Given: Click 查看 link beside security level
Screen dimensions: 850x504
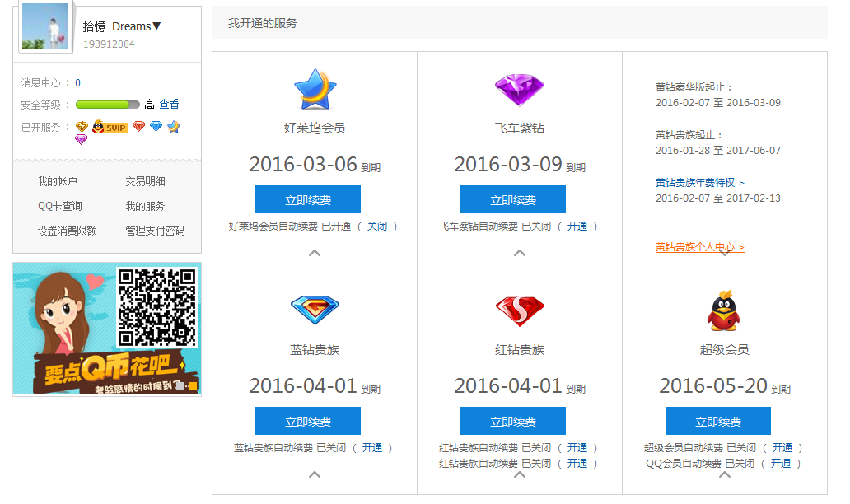Looking at the screenshot, I should coord(169,104).
